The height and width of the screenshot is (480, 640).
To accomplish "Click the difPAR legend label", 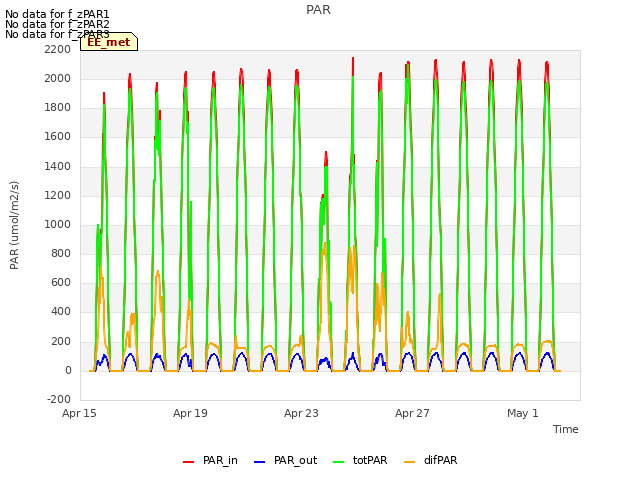I will (440, 460).
